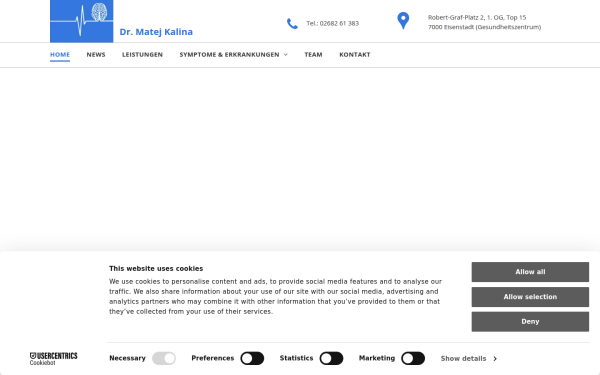Open the Dr. Matej Kalina site title
The height and width of the screenshot is (375, 600).
click(x=156, y=32)
